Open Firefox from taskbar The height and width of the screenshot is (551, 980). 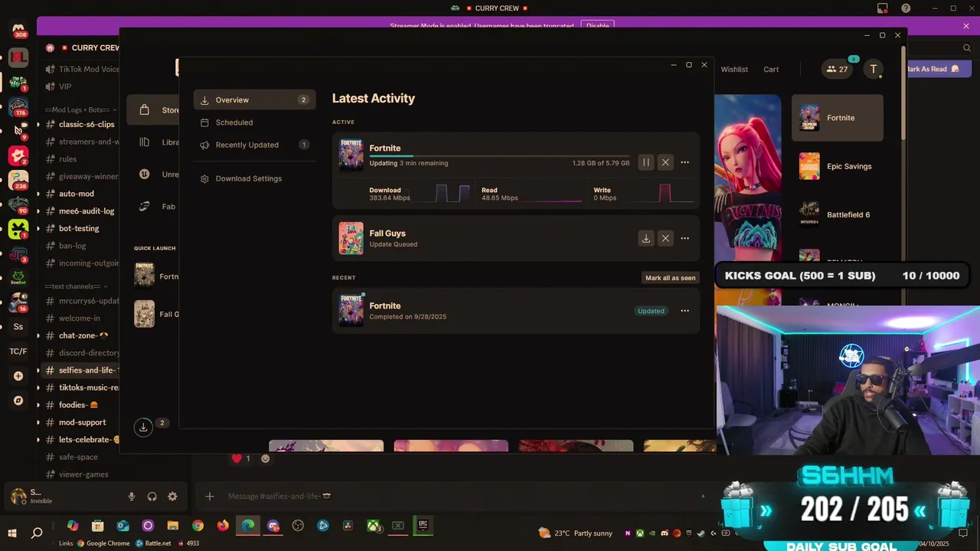click(x=223, y=526)
